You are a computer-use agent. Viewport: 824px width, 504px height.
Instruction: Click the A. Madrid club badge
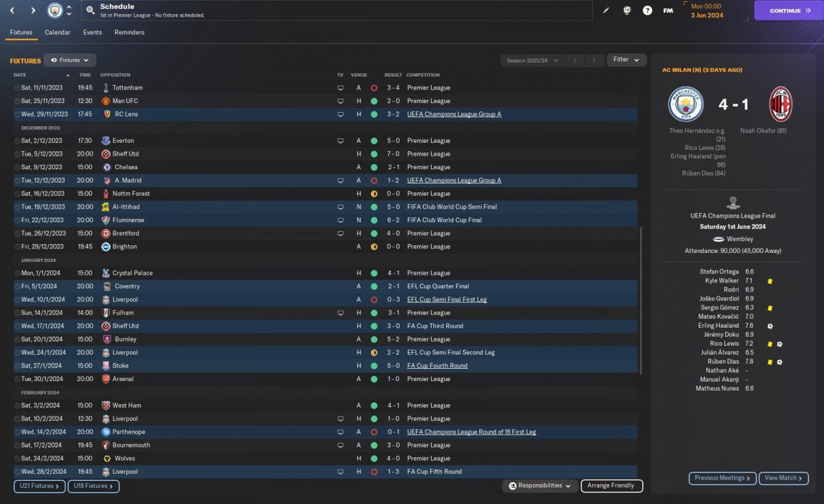point(107,180)
